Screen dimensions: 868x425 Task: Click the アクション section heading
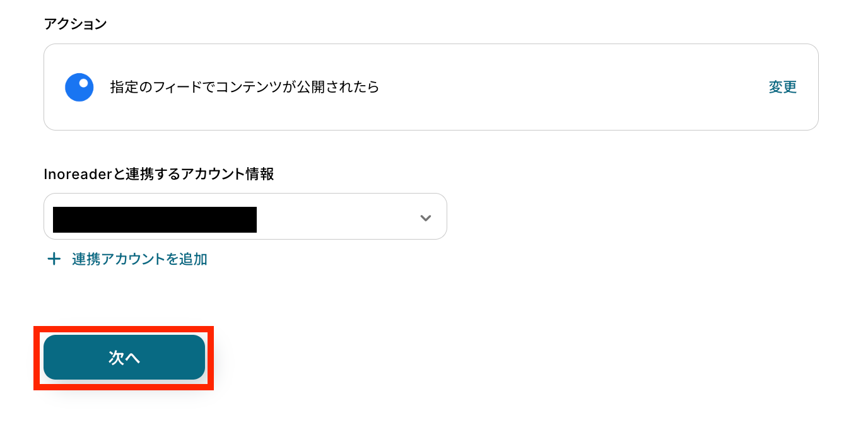pos(75,24)
